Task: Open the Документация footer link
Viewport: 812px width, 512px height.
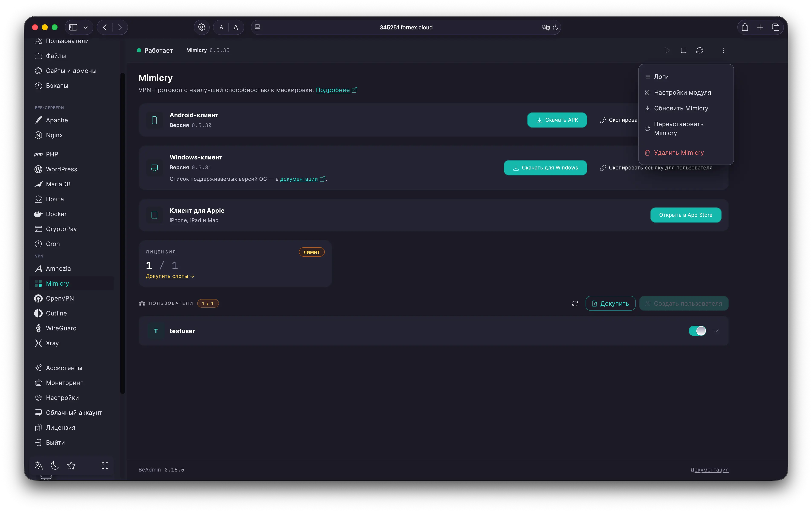Action: point(709,470)
